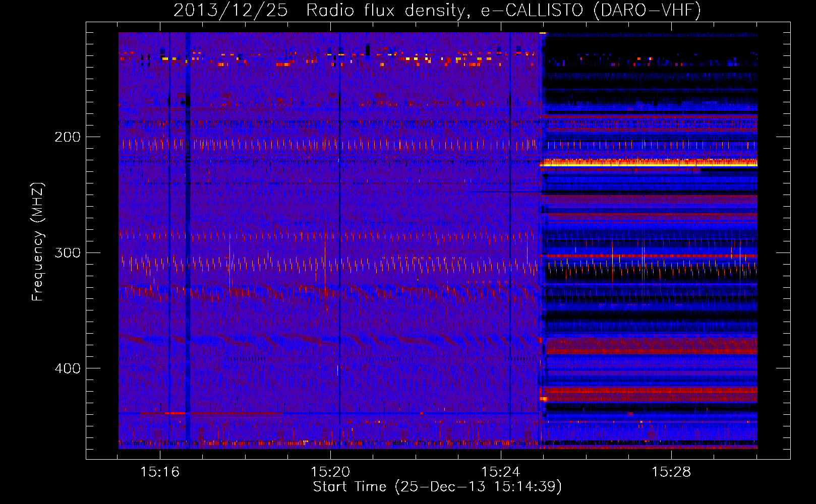Click the 15:16 time tick label
The height and width of the screenshot is (504, 816).
160,472
